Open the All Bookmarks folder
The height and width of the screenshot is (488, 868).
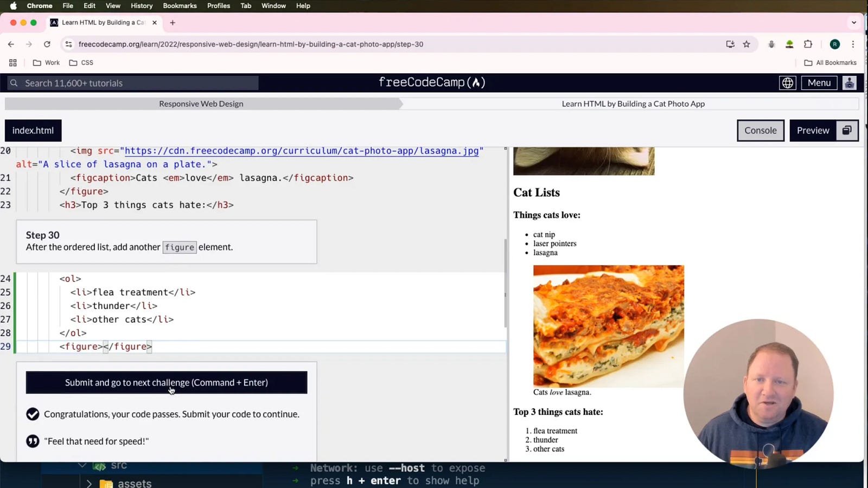pos(830,63)
